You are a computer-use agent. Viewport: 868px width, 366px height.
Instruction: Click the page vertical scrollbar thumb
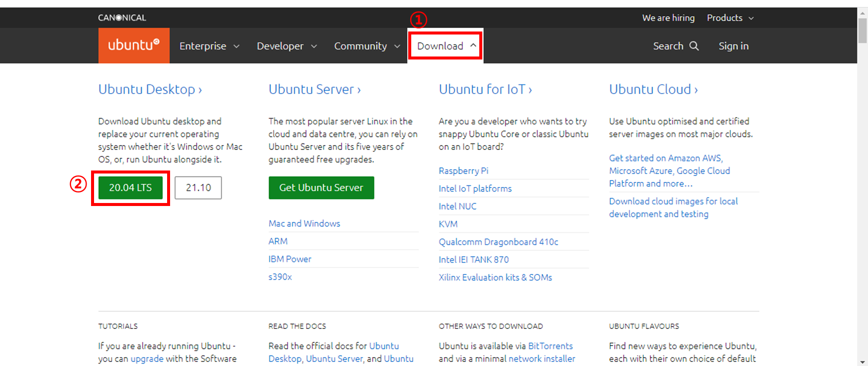[x=862, y=31]
